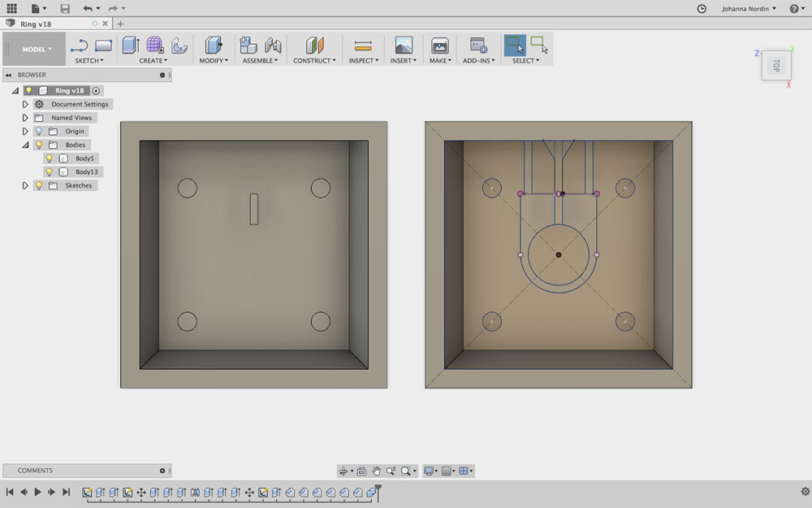The image size is (812, 508).
Task: Select the Revolve-shaped tool icon in Create
Action: 179,46
